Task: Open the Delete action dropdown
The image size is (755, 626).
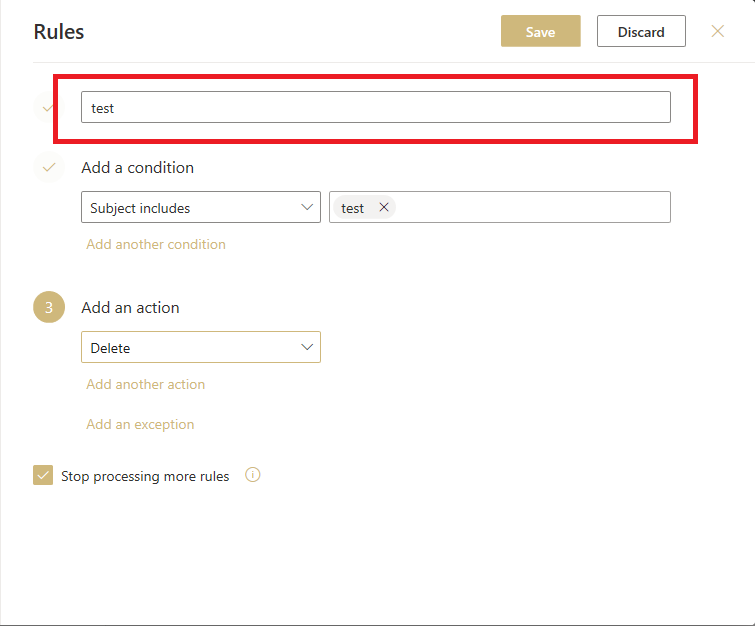Action: point(201,347)
